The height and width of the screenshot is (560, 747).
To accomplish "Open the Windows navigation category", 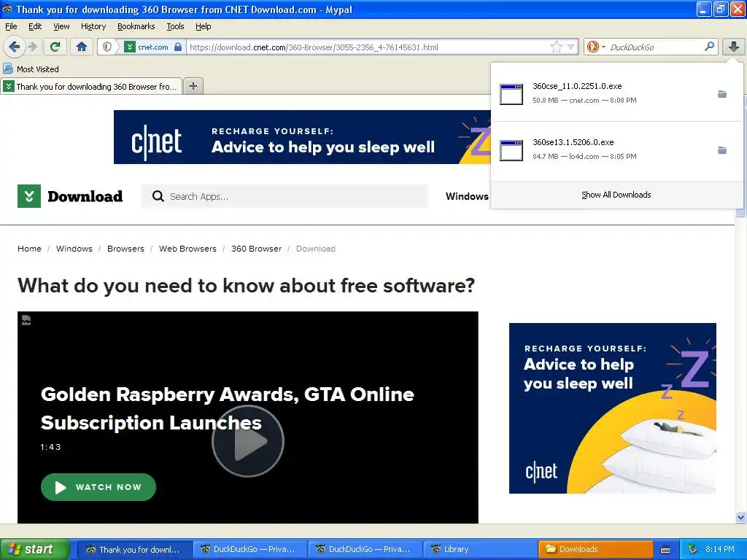I will click(x=467, y=196).
